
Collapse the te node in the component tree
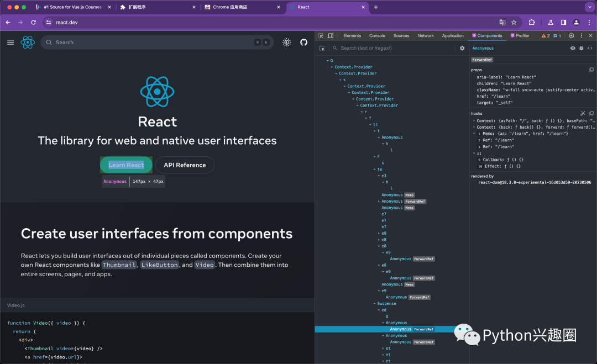375,169
